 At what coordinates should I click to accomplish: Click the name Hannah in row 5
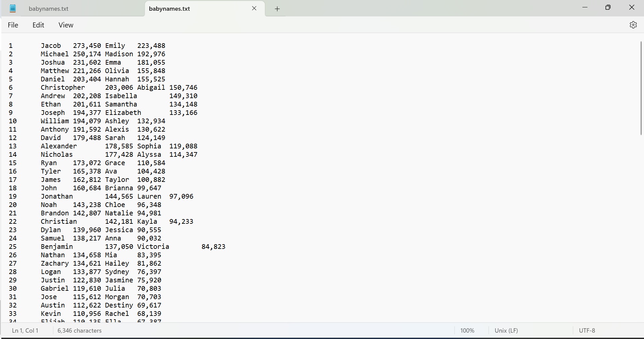point(117,79)
